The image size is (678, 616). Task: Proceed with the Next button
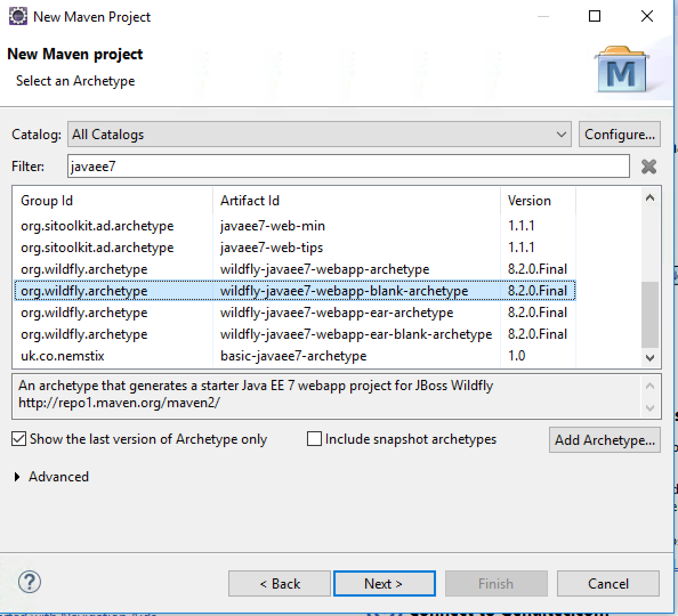(x=385, y=583)
